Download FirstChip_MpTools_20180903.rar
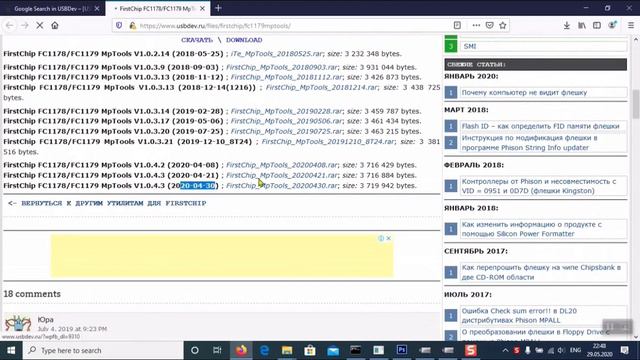 pyautogui.click(x=282, y=67)
